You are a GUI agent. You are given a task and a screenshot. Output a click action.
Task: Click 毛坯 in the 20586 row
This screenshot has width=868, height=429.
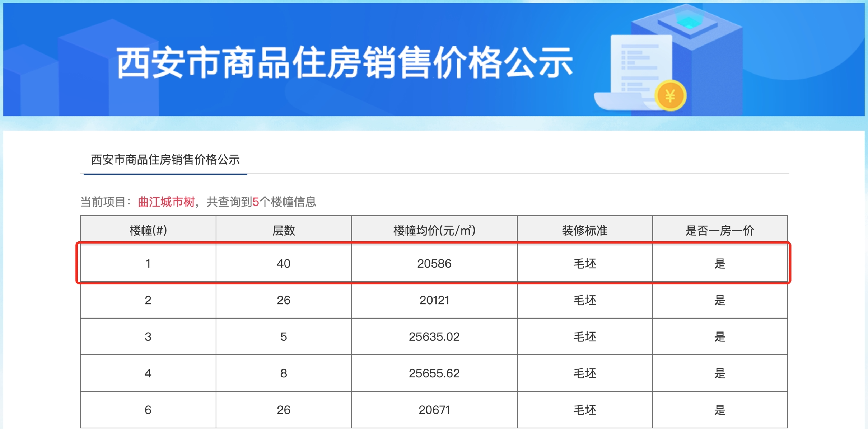585,264
